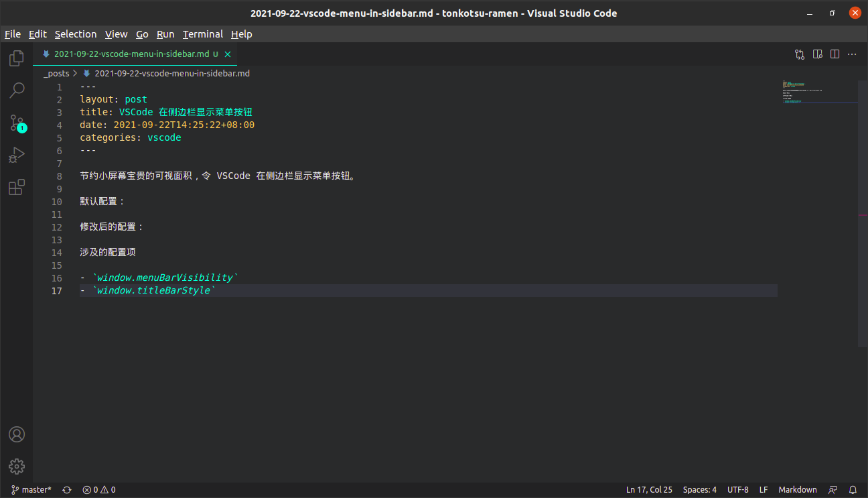Click the vertical scrollbar of the editor

[x=863, y=213]
